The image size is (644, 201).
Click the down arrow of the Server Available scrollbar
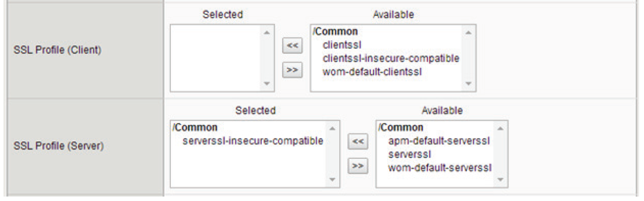coord(501,180)
